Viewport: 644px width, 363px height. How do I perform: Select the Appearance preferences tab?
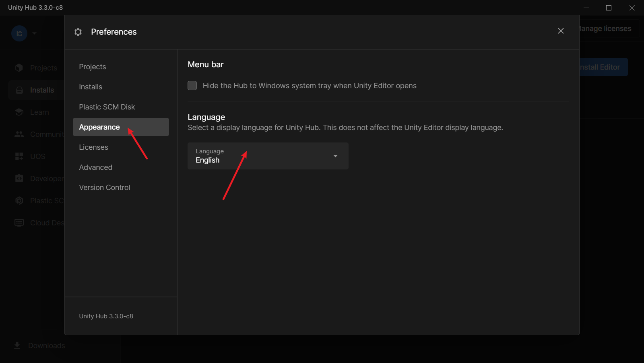point(121,127)
